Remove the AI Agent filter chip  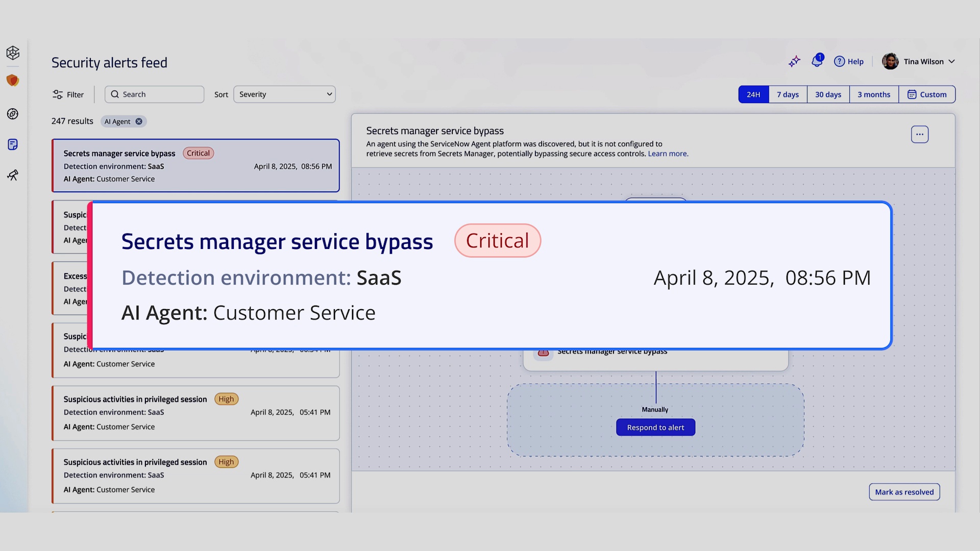[138, 121]
